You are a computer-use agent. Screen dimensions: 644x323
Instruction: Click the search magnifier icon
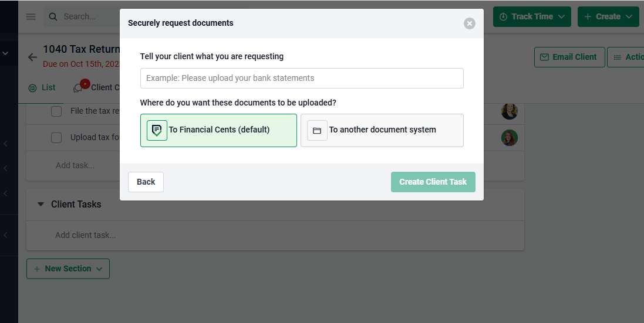tap(53, 17)
